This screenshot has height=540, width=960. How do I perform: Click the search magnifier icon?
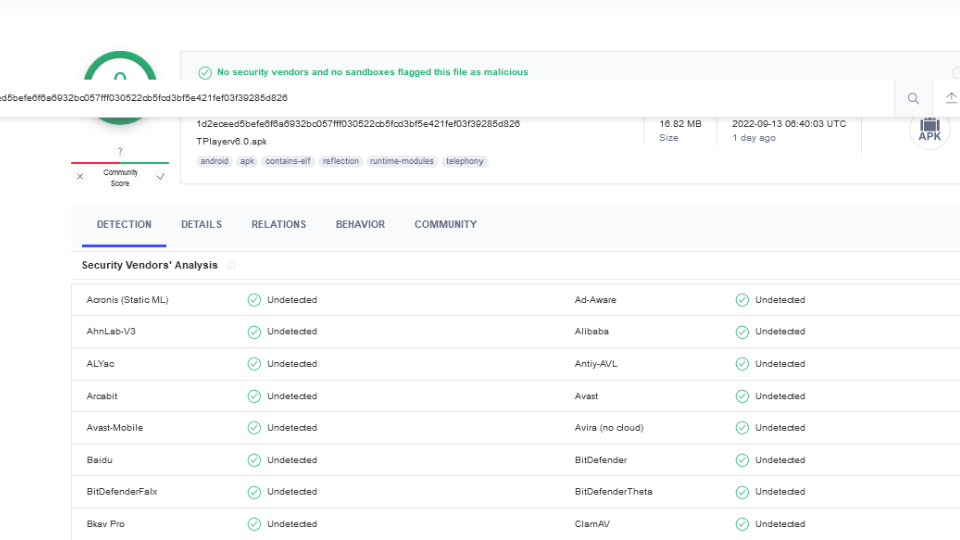pyautogui.click(x=913, y=98)
